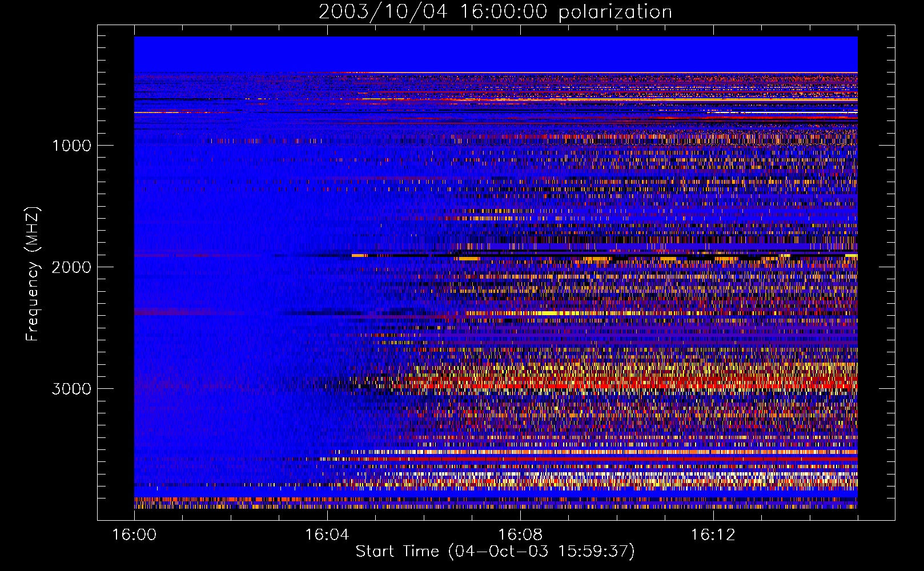Image resolution: width=924 pixels, height=571 pixels.
Task: Click the 16:08 time tick label
Action: tap(520, 535)
